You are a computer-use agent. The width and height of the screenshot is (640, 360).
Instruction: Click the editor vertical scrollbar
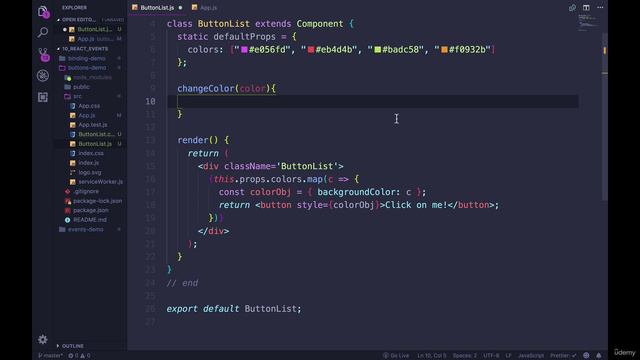(604, 117)
